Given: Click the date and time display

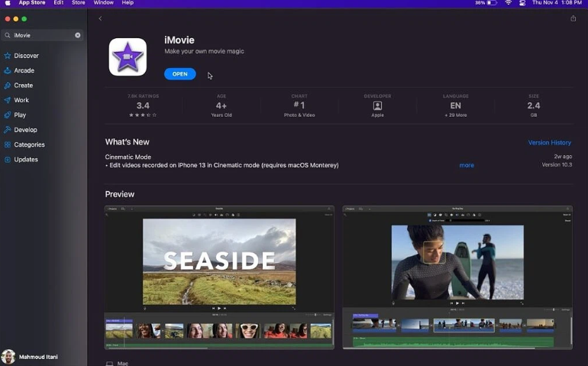Looking at the screenshot, I should [557, 2].
